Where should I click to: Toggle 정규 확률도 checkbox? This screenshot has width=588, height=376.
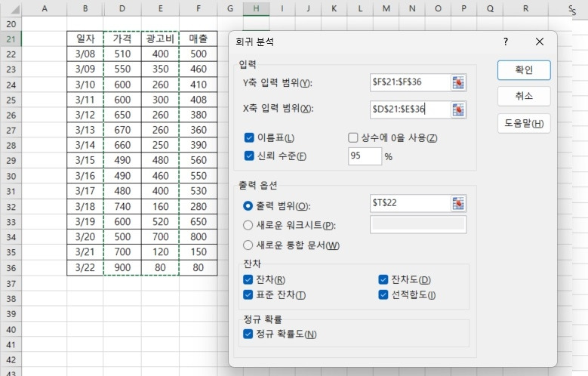tap(248, 334)
